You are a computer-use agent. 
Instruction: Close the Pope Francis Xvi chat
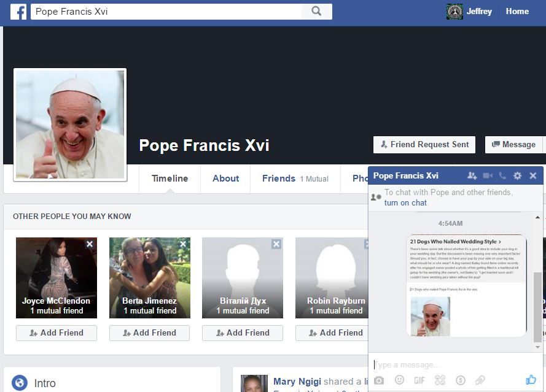(x=532, y=175)
